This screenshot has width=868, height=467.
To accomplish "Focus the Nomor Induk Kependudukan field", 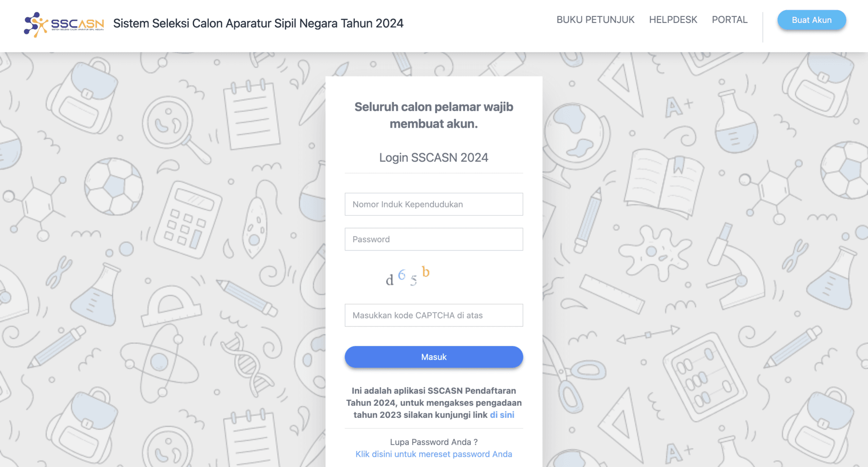I will click(x=434, y=204).
